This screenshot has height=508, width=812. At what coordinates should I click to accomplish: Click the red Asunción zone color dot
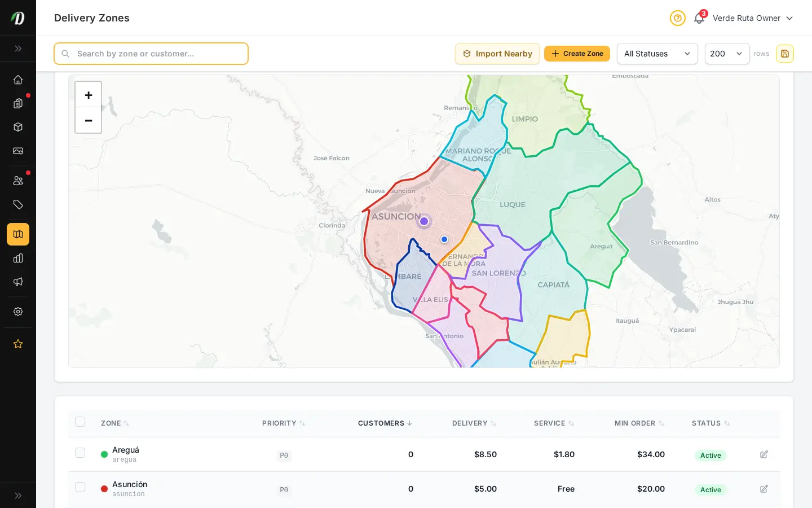104,489
